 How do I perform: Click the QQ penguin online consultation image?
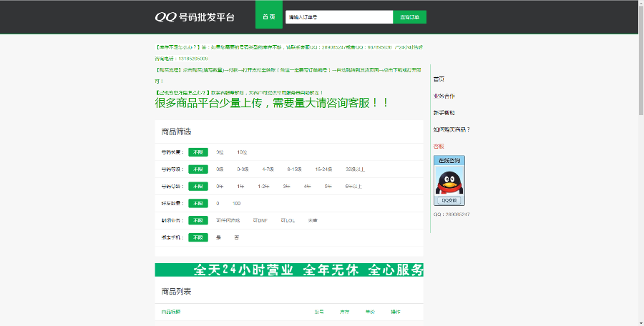[449, 180]
